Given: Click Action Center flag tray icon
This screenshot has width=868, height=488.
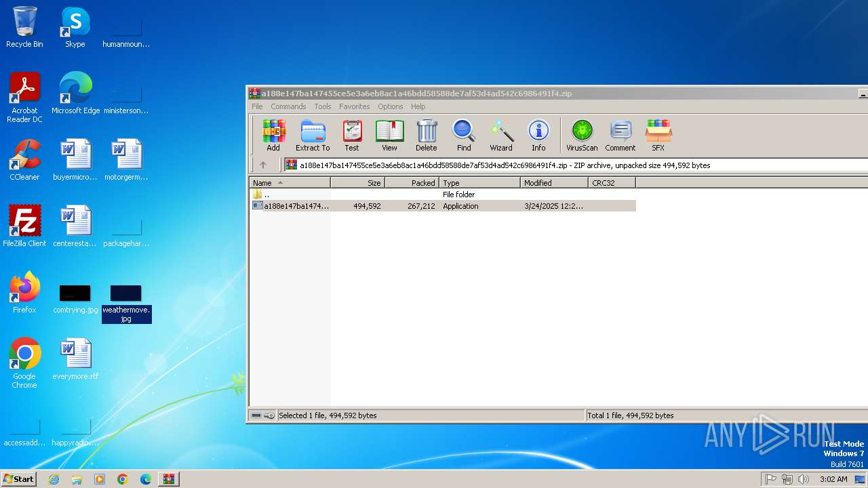Looking at the screenshot, I should [x=771, y=479].
